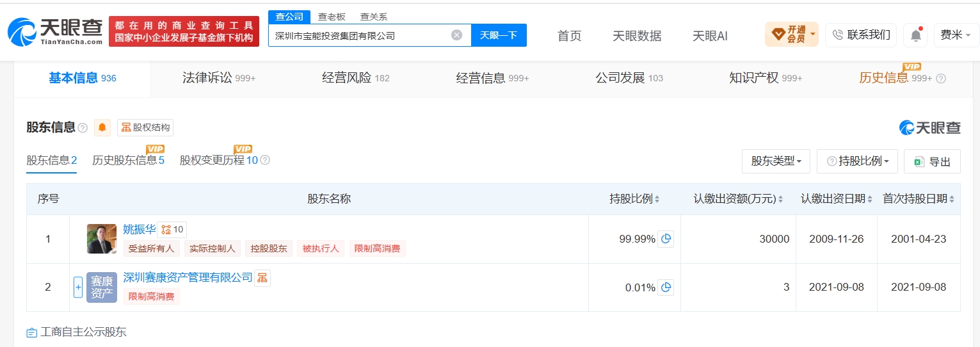Open 天眼数据 navigation link
The width and height of the screenshot is (980, 347).
click(637, 36)
